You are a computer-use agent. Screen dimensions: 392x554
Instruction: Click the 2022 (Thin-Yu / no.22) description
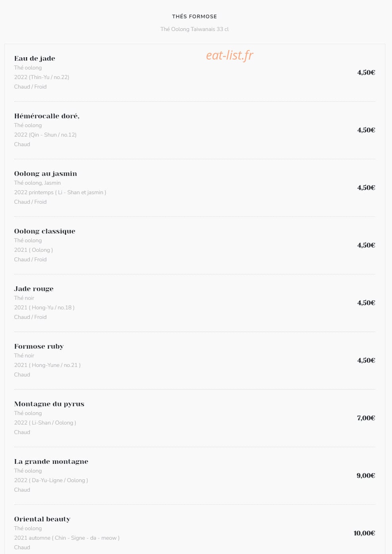(42, 77)
